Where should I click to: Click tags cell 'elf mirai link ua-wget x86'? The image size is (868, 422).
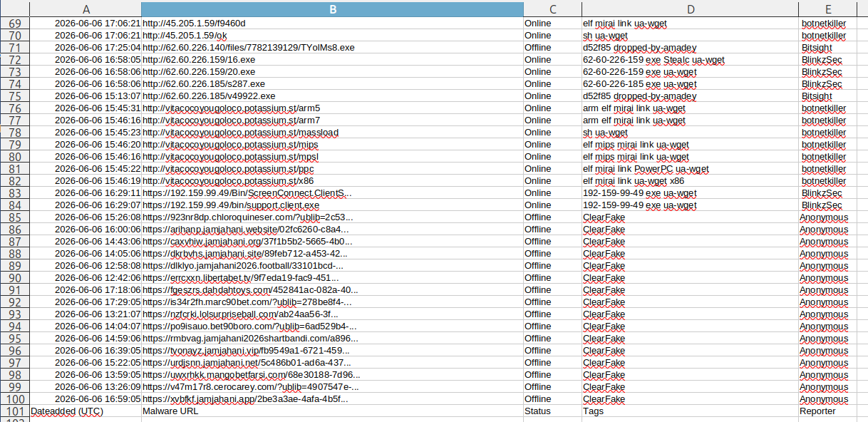pyautogui.click(x=689, y=181)
